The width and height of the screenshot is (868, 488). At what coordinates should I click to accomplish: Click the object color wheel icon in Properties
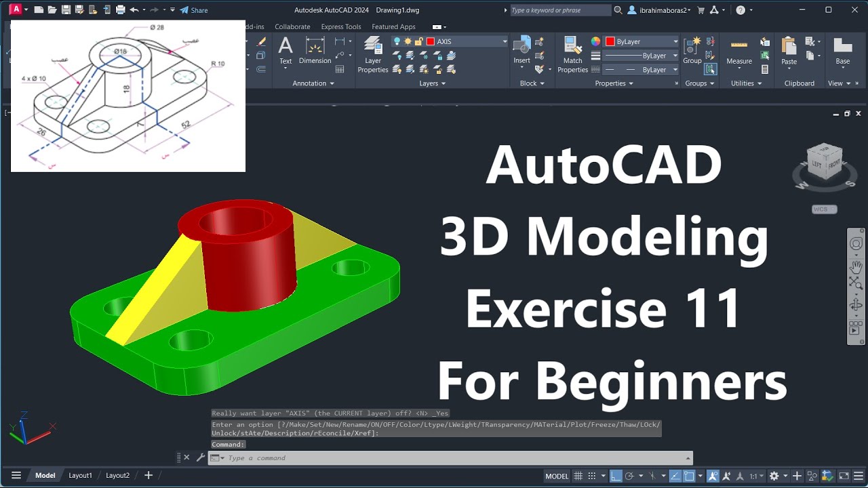(x=595, y=41)
